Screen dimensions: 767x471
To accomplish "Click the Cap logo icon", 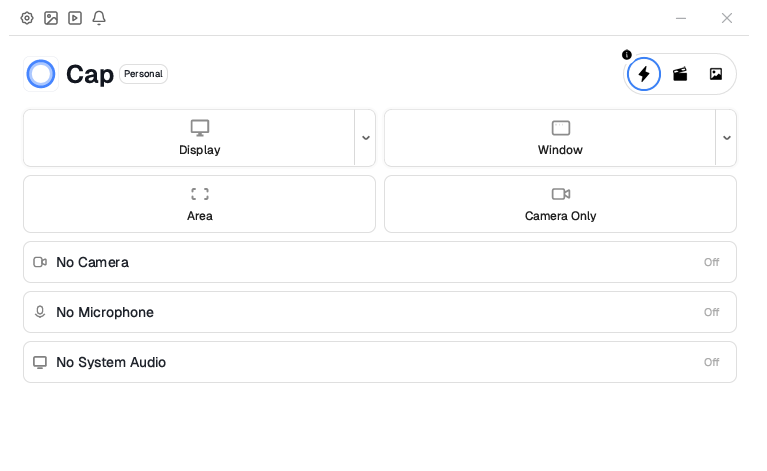I will pos(41,74).
